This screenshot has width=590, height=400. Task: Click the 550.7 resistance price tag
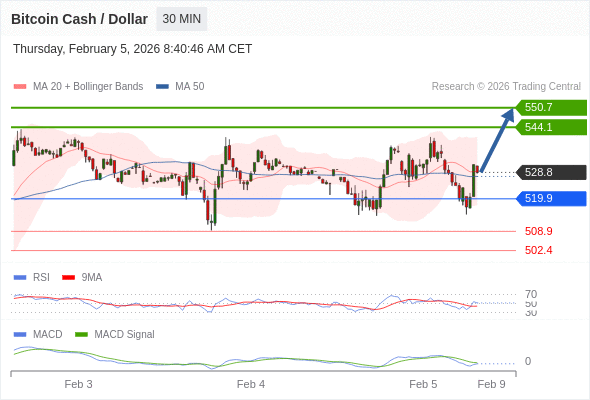coord(551,108)
